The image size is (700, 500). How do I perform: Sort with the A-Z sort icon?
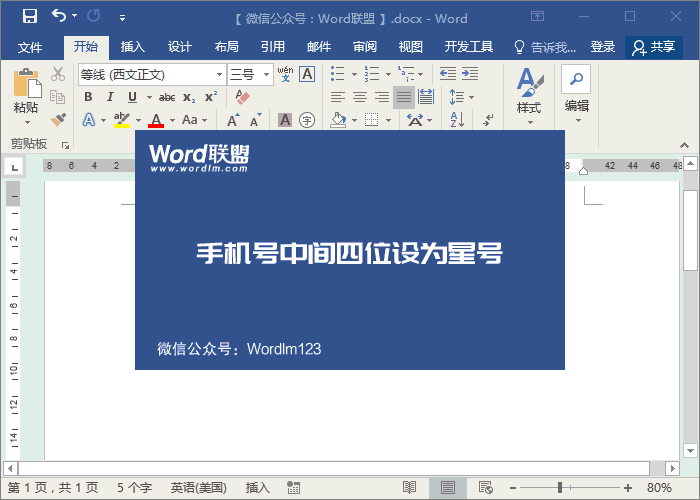coord(457,120)
